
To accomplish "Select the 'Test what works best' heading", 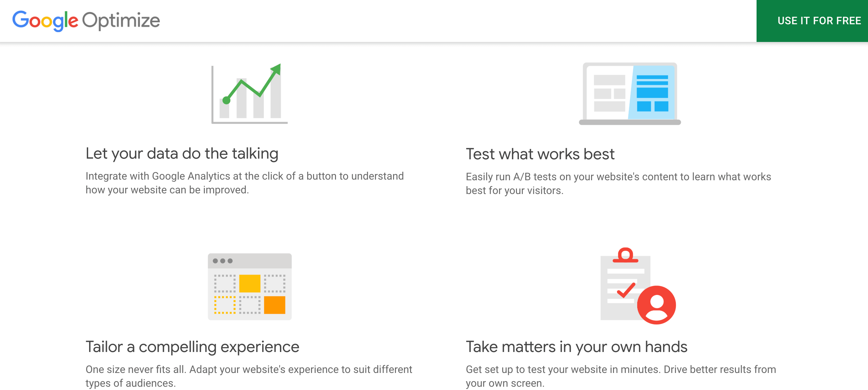I will 540,154.
